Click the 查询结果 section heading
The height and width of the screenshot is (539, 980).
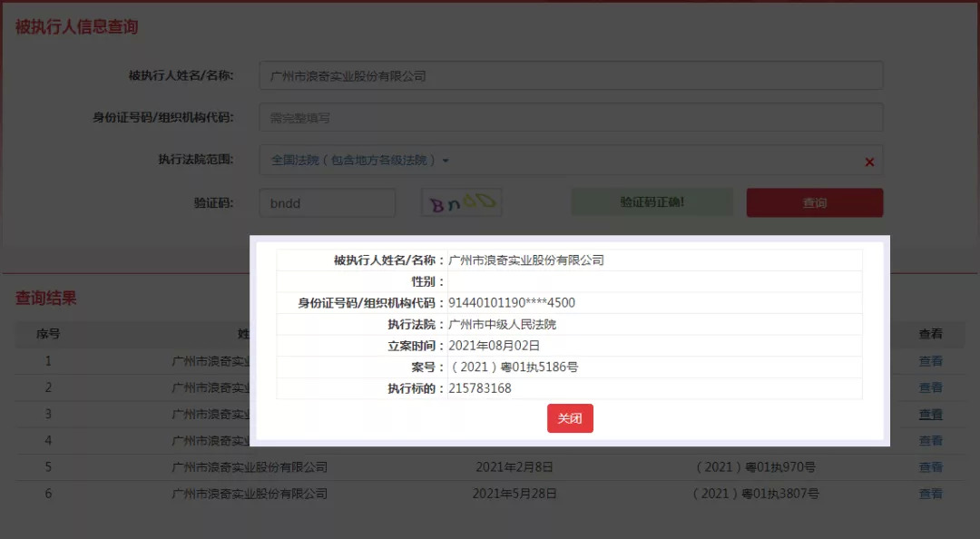45,299
